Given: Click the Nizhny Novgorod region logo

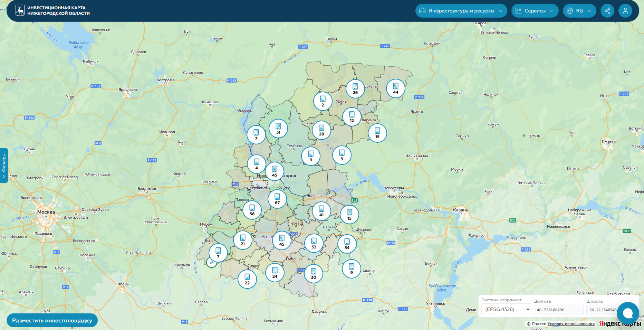Looking at the screenshot, I should (20, 11).
